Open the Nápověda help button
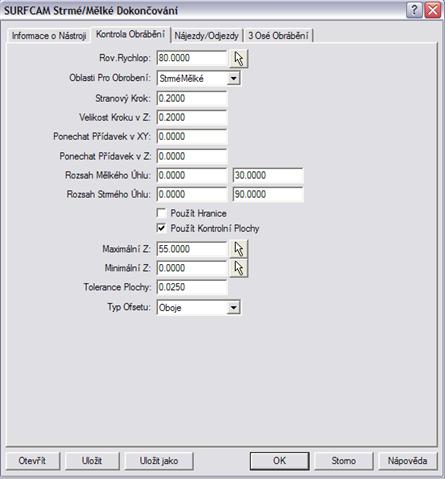 pyautogui.click(x=407, y=461)
